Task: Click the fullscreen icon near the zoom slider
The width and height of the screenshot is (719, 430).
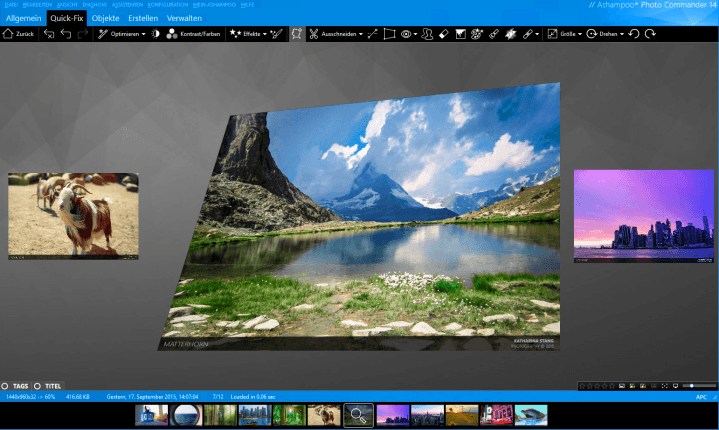Action: (x=664, y=386)
